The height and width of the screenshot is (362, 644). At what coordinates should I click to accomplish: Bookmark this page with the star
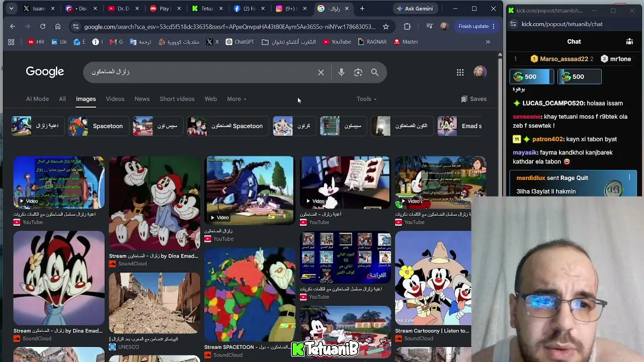coord(386,26)
